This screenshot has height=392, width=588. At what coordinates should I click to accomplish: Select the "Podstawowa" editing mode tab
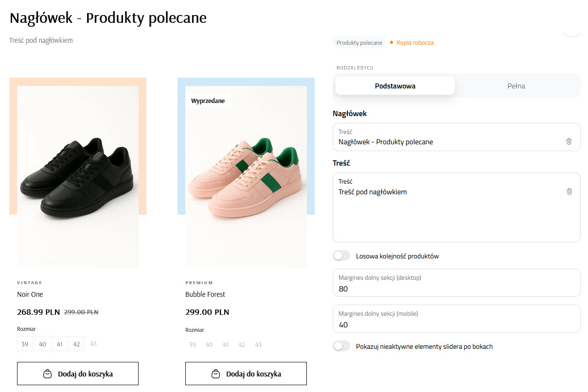(x=394, y=85)
